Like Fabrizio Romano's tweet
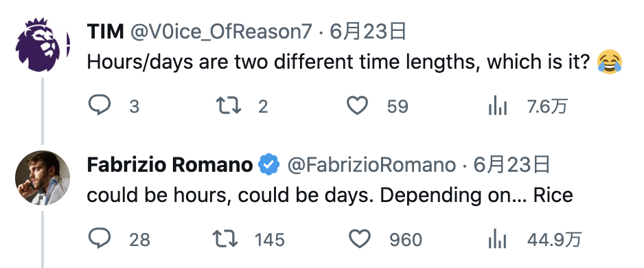Viewport: 644px width, 268px height. [x=359, y=238]
